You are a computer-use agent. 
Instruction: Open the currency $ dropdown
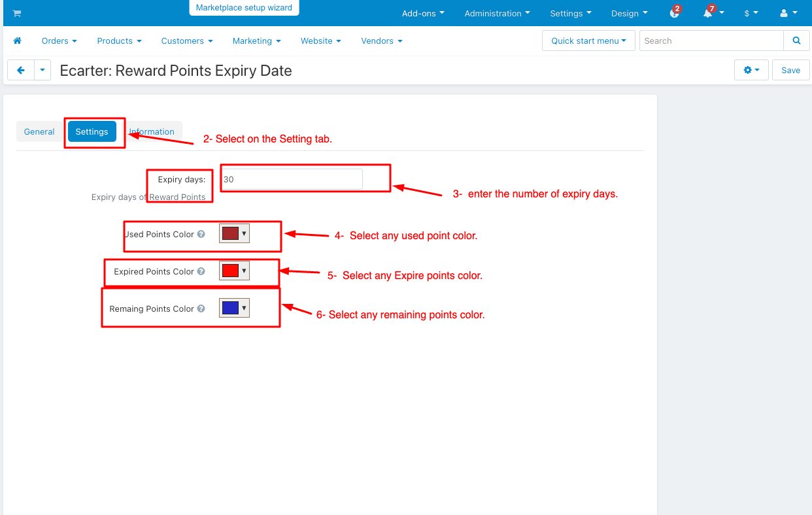pos(751,13)
